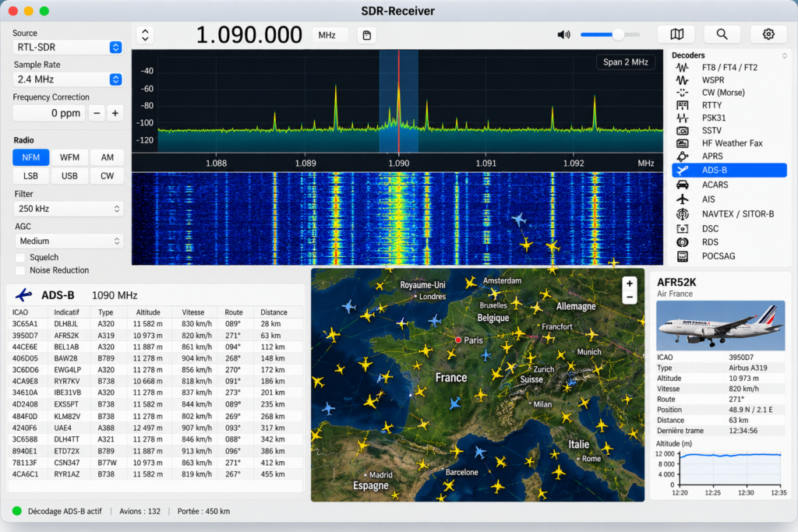Click the frequency up/down stepper

pyautogui.click(x=145, y=35)
